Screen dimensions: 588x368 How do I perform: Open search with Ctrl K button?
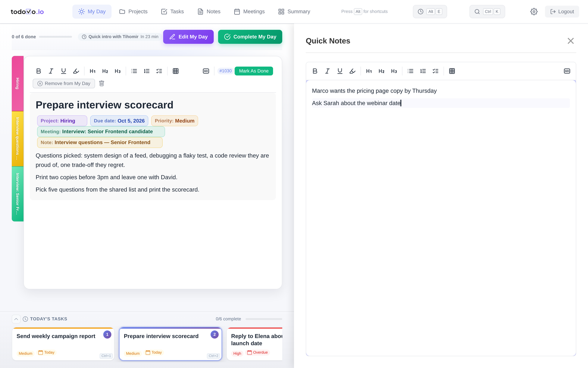click(x=487, y=11)
